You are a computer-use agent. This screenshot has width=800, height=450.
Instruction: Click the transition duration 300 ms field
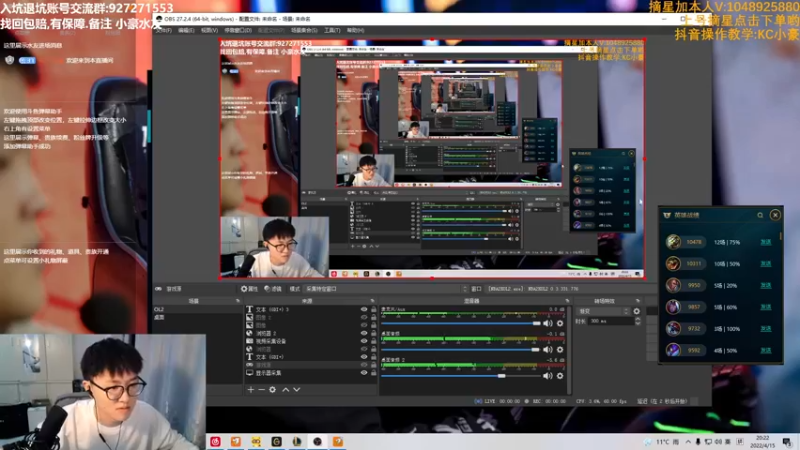pos(611,321)
